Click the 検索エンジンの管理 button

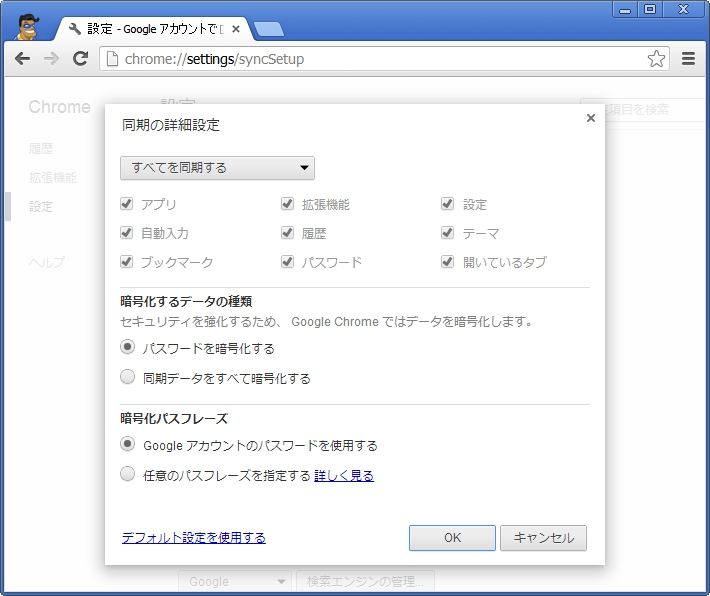tap(365, 582)
